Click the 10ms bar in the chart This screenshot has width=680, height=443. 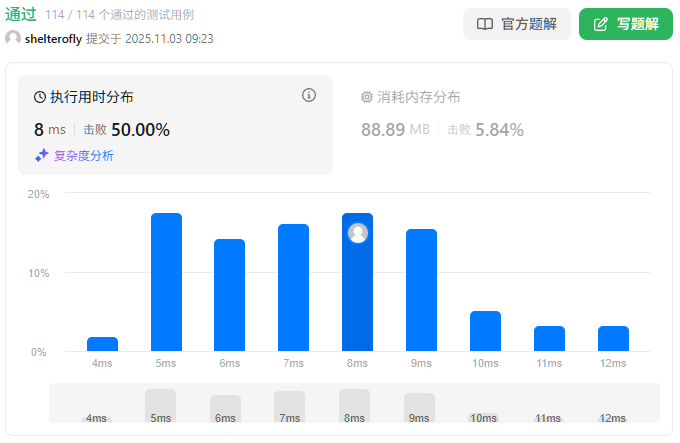pyautogui.click(x=485, y=331)
